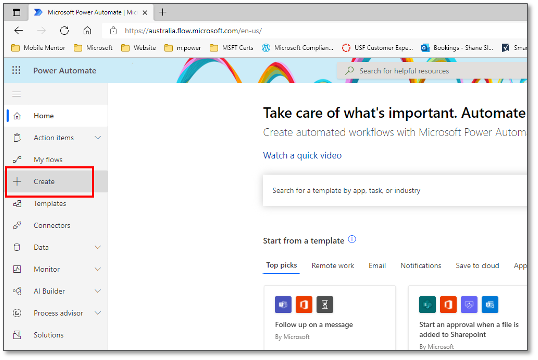Click the Home house icon
The width and height of the screenshot is (538, 360).
17,116
